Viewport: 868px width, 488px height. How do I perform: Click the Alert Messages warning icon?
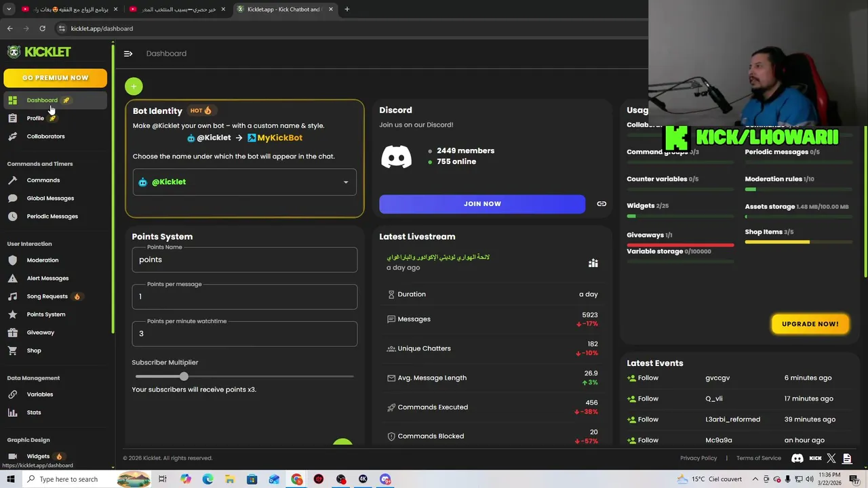[12, 279]
